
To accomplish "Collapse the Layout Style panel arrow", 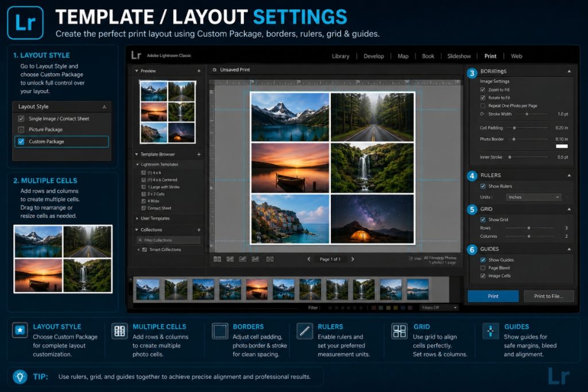I will point(105,107).
